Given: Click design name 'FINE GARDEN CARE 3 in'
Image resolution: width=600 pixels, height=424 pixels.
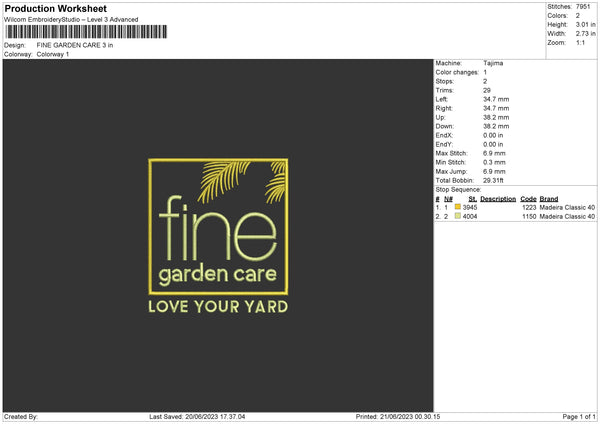Looking at the screenshot, I should pyautogui.click(x=75, y=45).
